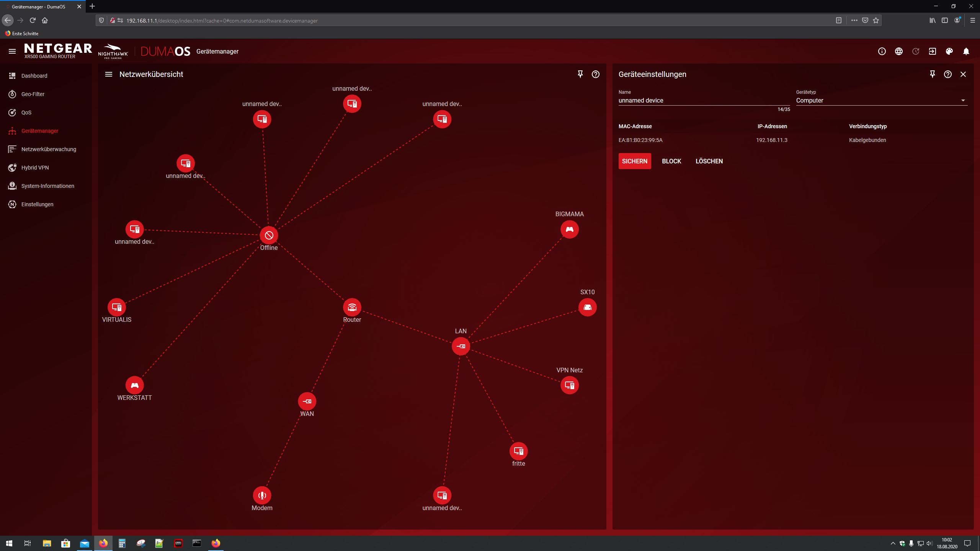Click the BLOCK button
Viewport: 980px width, 551px height.
point(671,161)
